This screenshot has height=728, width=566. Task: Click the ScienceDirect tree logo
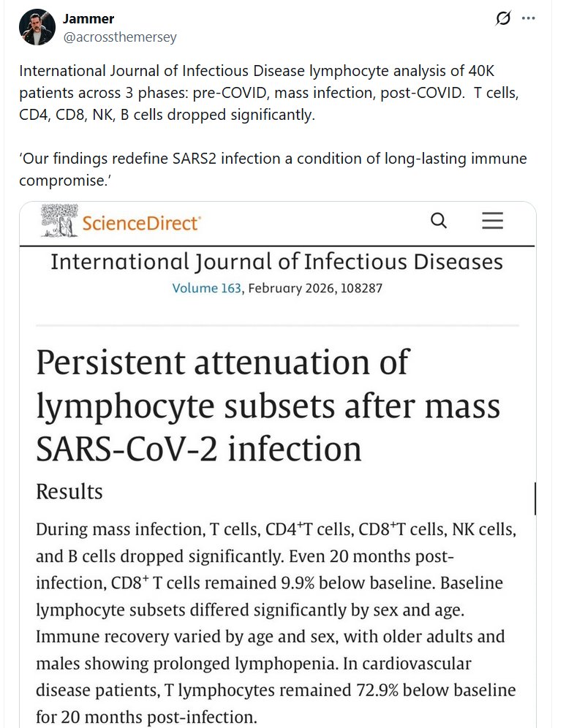[x=59, y=221]
